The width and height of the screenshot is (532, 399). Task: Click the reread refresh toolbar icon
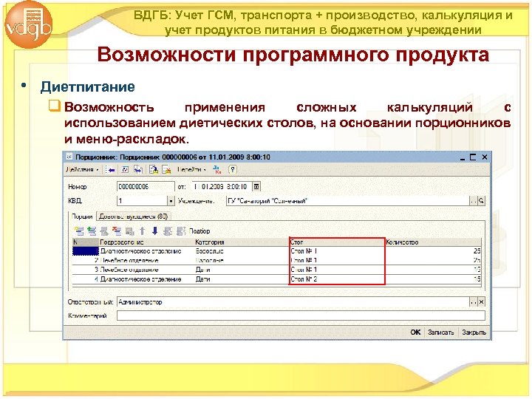[125, 170]
